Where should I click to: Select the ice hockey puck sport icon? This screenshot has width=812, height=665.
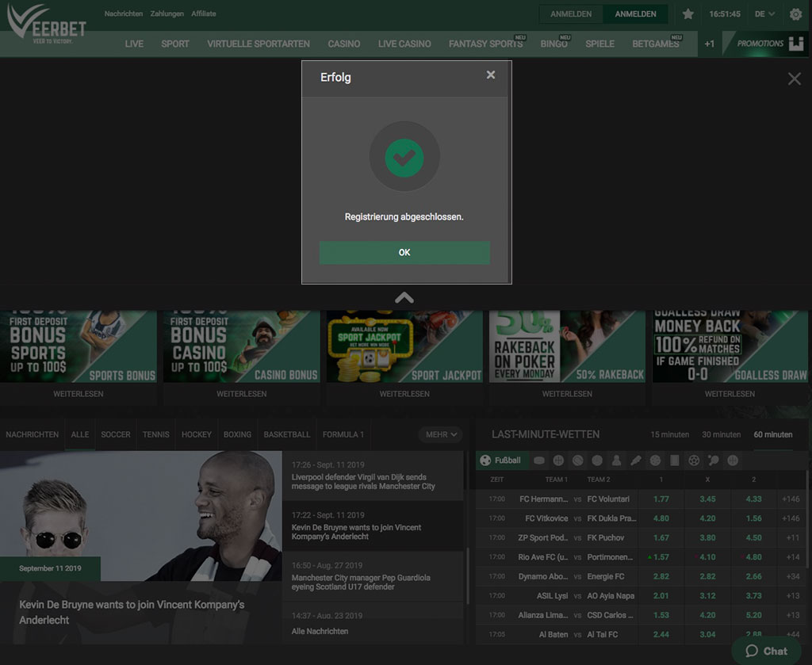tap(539, 460)
